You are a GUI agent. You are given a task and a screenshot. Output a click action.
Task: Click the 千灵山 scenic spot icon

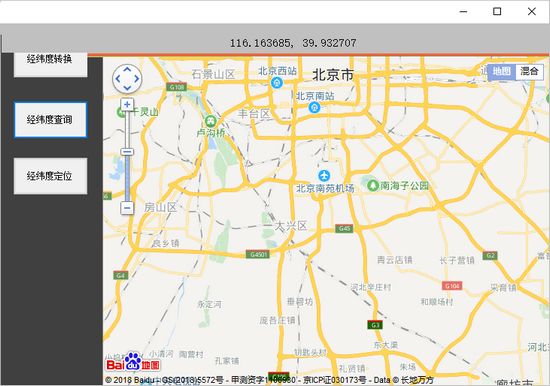[121, 112]
